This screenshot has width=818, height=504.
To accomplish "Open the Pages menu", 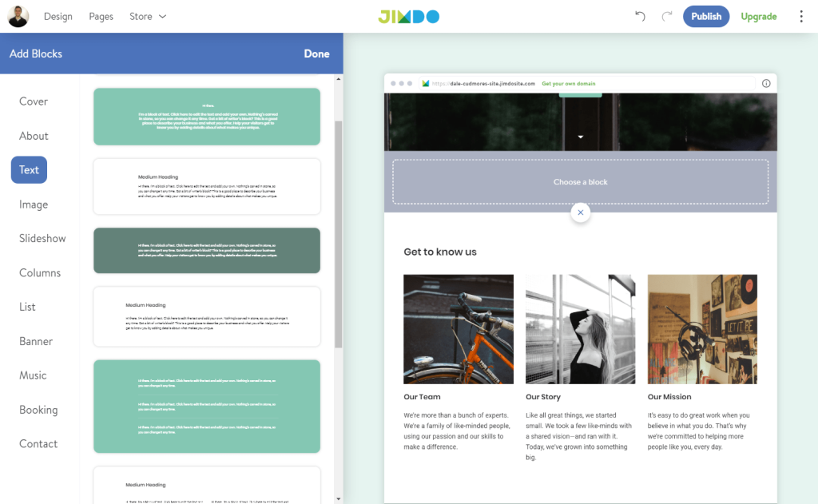I will 101,17.
